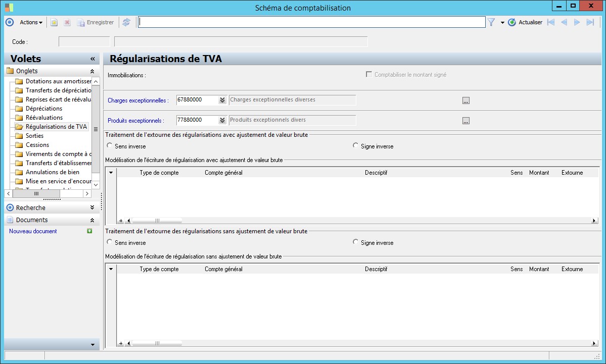
Task: Click the filter funnel icon
Action: [491, 22]
